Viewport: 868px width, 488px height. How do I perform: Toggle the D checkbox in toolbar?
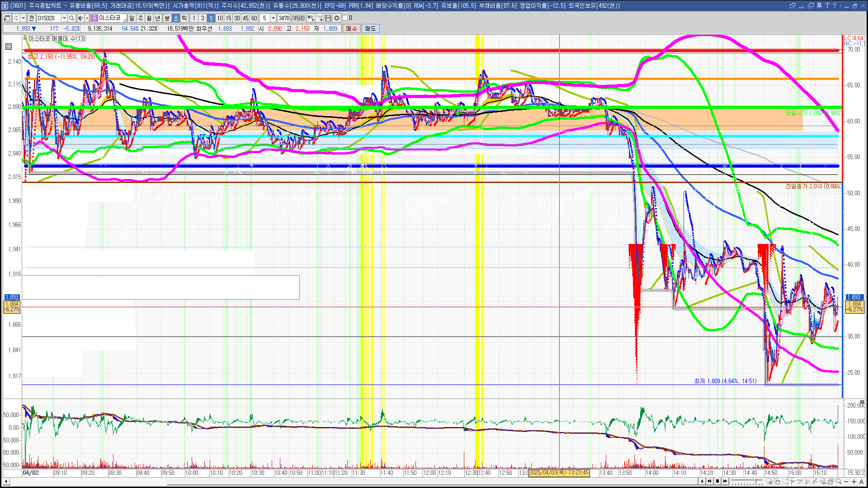pos(345,18)
